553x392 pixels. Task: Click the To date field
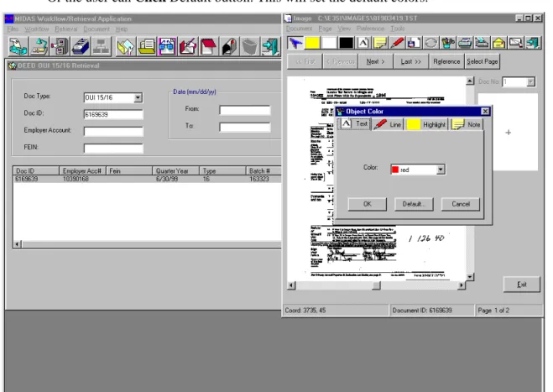(245, 127)
